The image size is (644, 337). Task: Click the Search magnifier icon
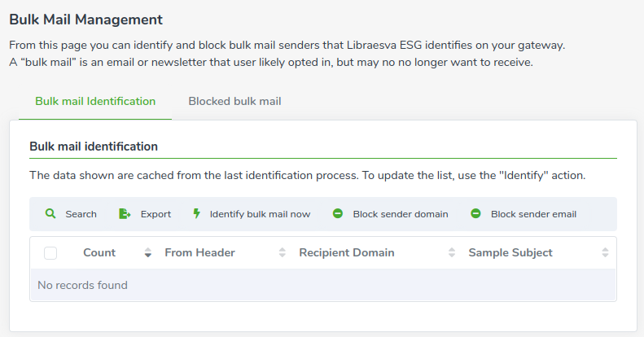[50, 214]
